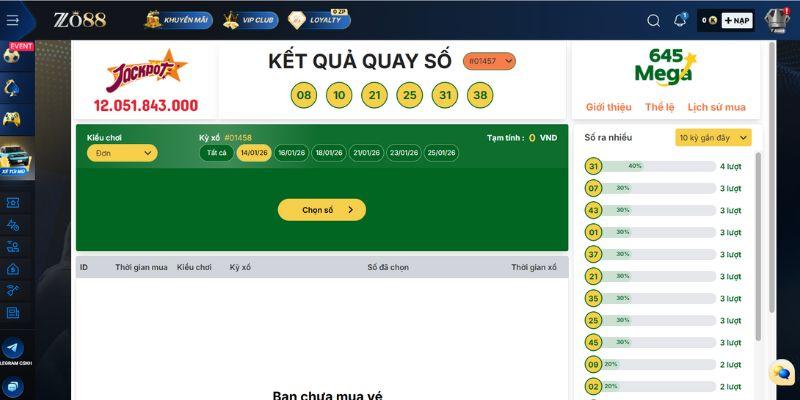
Task: Click the Telegram CSKH sidebar icon
Action: pyautogui.click(x=14, y=350)
